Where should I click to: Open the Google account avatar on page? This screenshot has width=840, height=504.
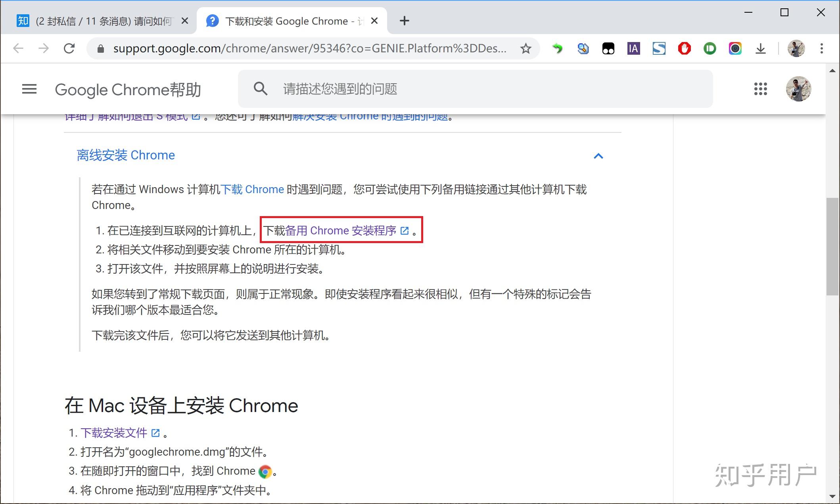click(799, 89)
